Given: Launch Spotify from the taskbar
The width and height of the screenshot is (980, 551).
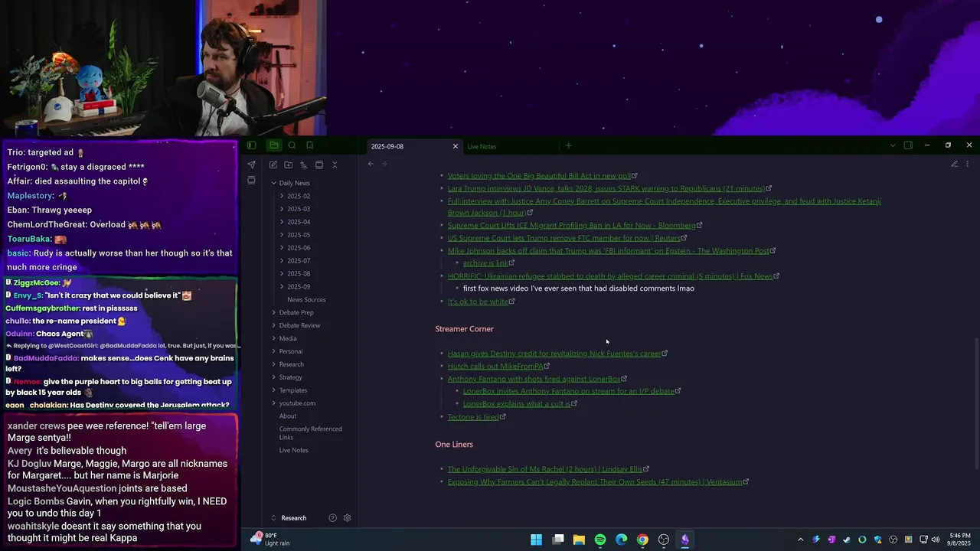Looking at the screenshot, I should (600, 540).
